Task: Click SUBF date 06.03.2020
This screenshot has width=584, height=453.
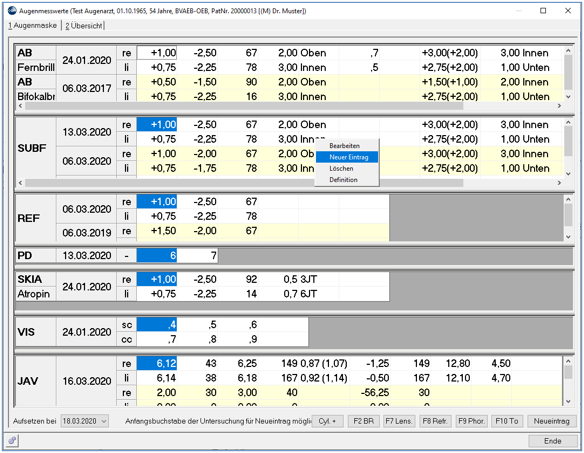Action: pyautogui.click(x=86, y=161)
